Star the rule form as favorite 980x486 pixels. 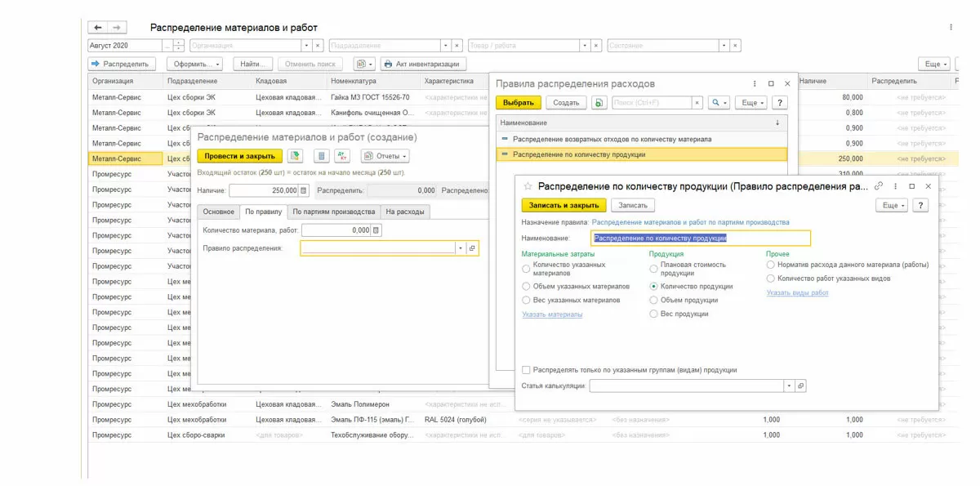pos(528,186)
